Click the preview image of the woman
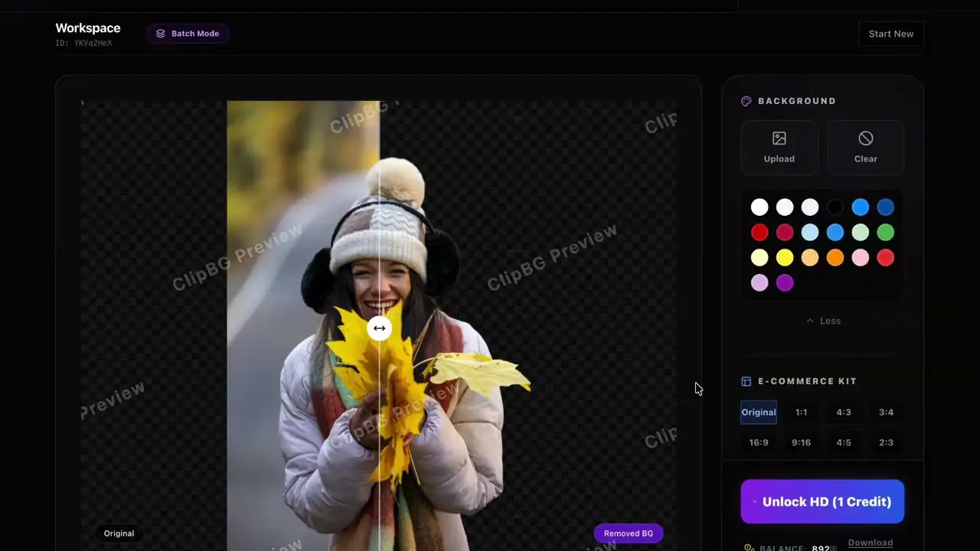 pyautogui.click(x=379, y=325)
